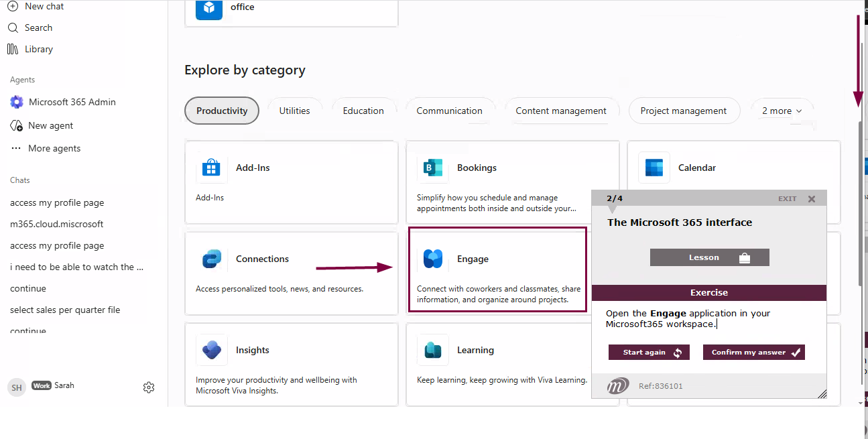Click the Learning card description text

click(502, 380)
